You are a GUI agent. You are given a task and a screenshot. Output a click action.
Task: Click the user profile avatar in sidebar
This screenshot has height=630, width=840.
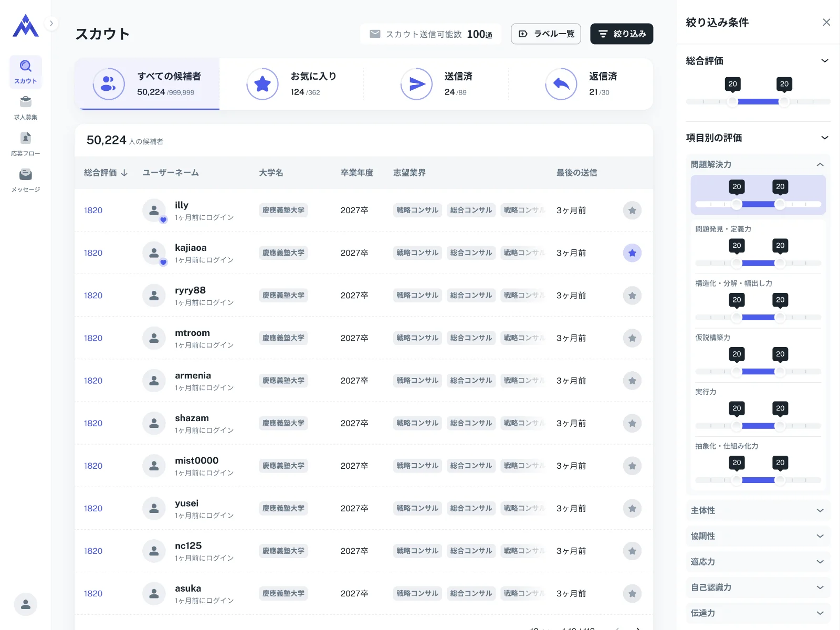tap(25, 604)
